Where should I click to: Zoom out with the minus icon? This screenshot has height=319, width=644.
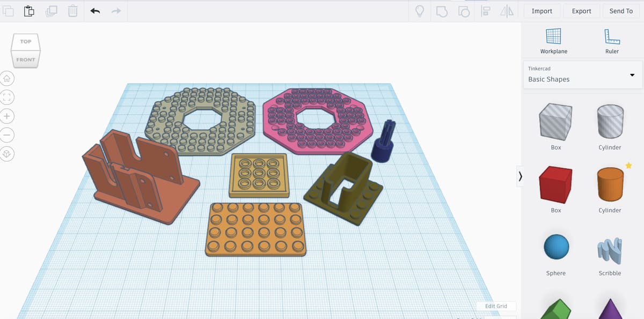(6, 135)
